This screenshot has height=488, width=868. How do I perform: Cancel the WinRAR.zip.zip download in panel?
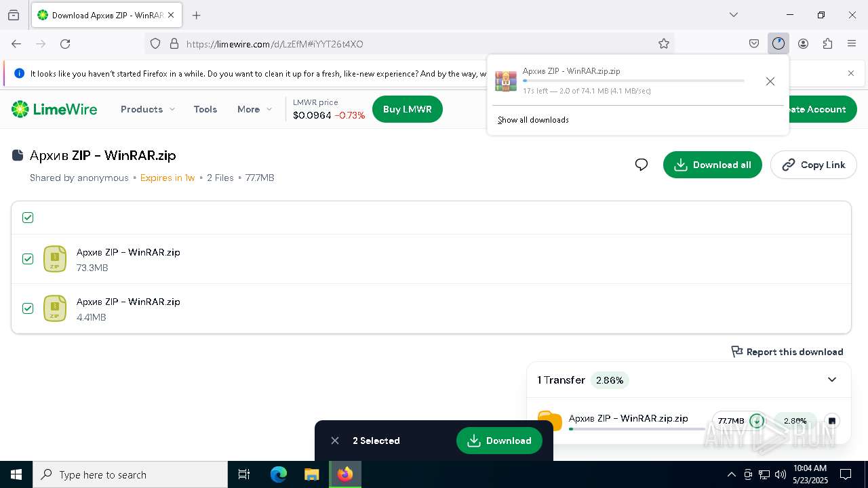(770, 81)
